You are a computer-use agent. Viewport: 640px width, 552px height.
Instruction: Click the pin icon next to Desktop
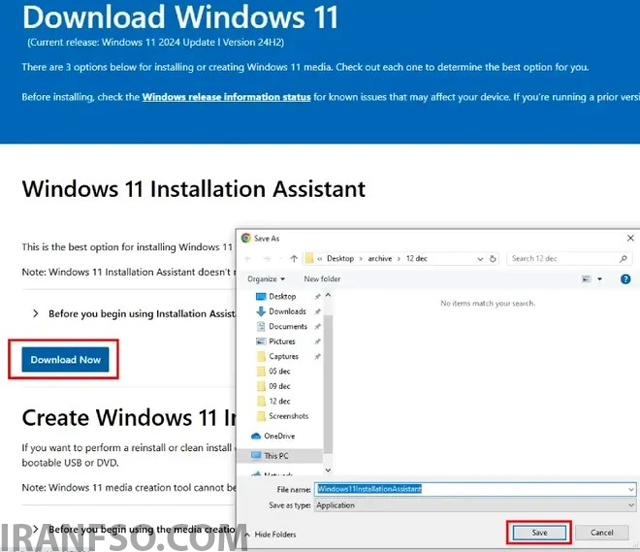pos(317,297)
